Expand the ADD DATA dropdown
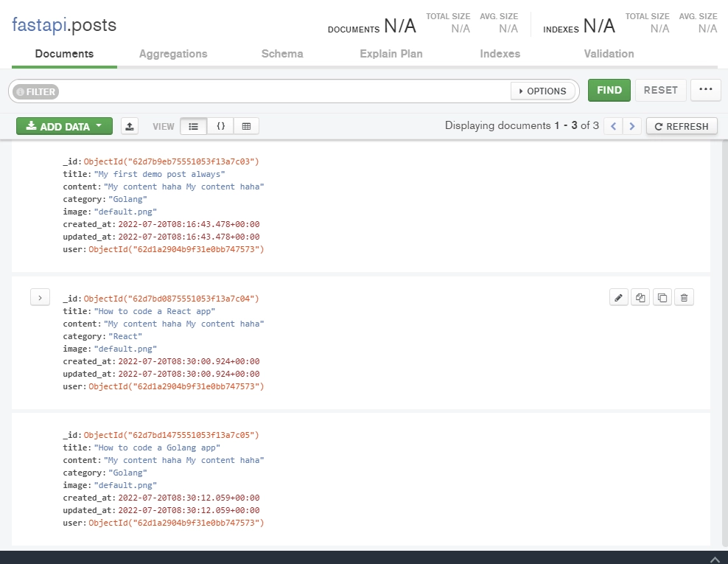Viewport: 728px width, 564px height. pos(63,125)
